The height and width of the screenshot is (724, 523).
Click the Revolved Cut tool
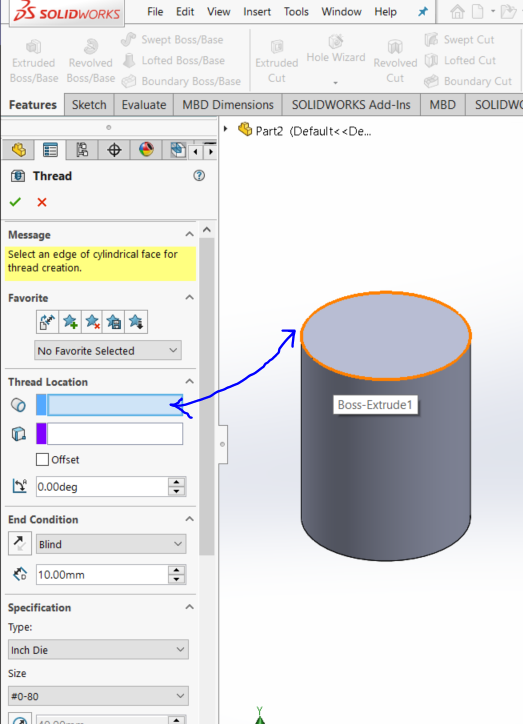pyautogui.click(x=395, y=61)
